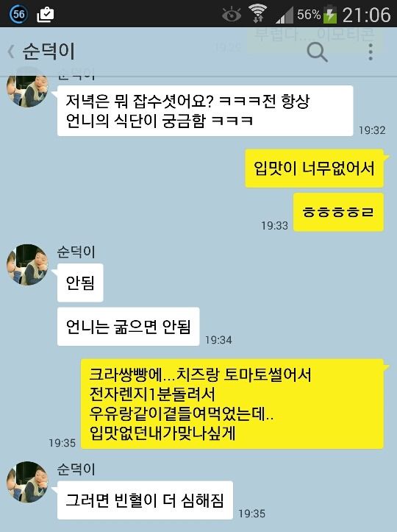The height and width of the screenshot is (532, 397).
Task: Select the 언니는 굶으면 안됨 message
Action: (128, 327)
